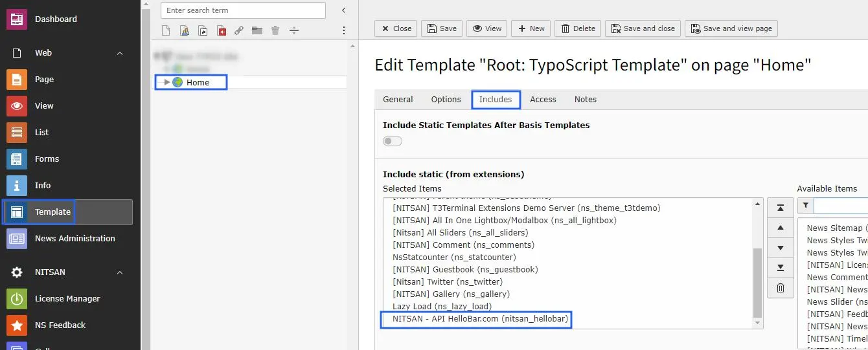Select NITSAN - API HelloBar.com (nitsan_hellobar) item
This screenshot has height=350, width=868.
tap(480, 319)
